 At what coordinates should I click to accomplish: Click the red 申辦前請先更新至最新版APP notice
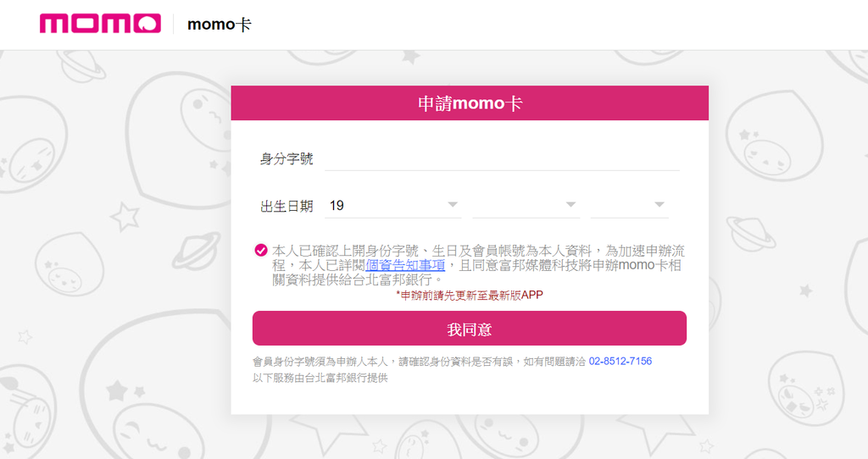point(470,296)
